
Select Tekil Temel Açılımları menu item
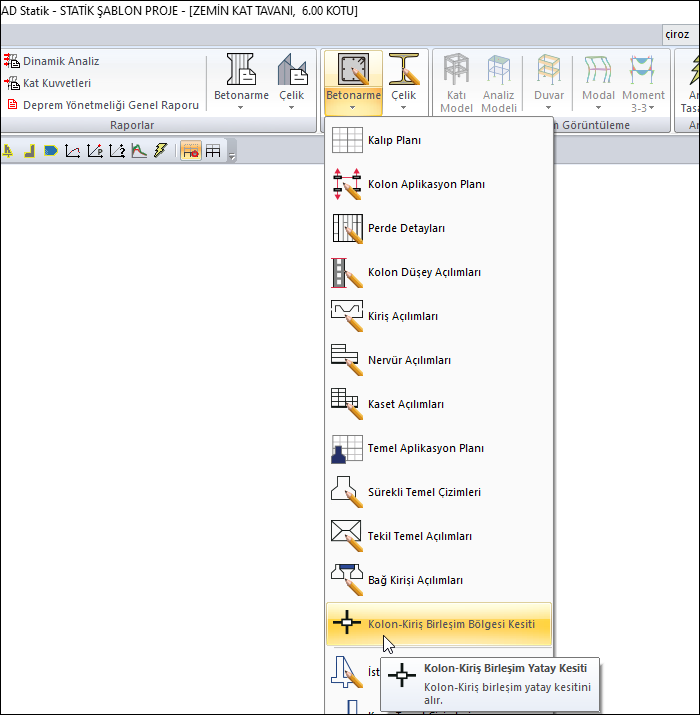tap(439, 536)
